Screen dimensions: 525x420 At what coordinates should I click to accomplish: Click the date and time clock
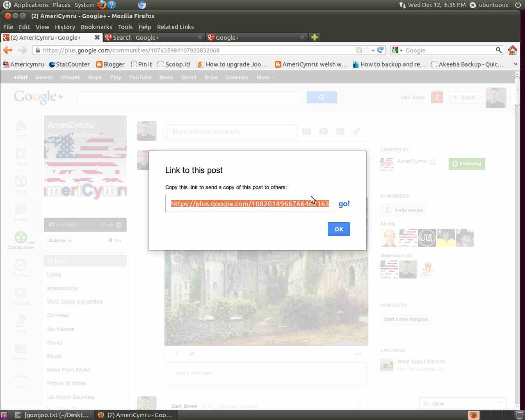pos(437,5)
